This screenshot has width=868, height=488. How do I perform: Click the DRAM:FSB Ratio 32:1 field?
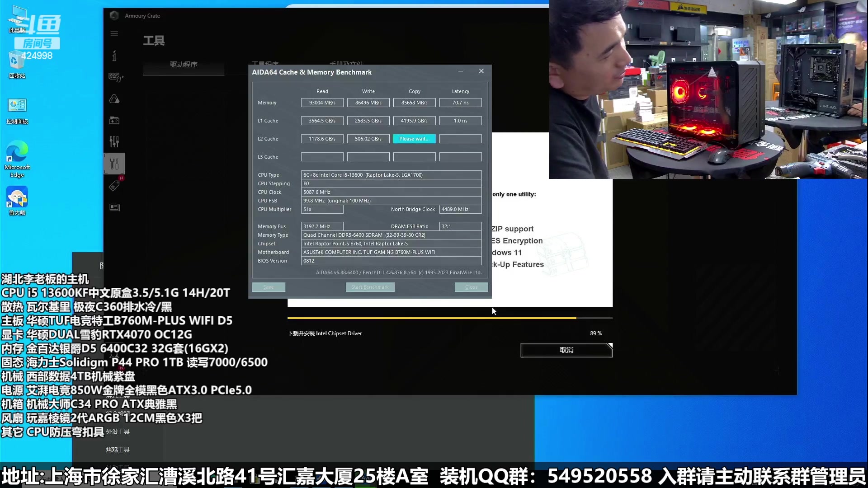click(461, 226)
